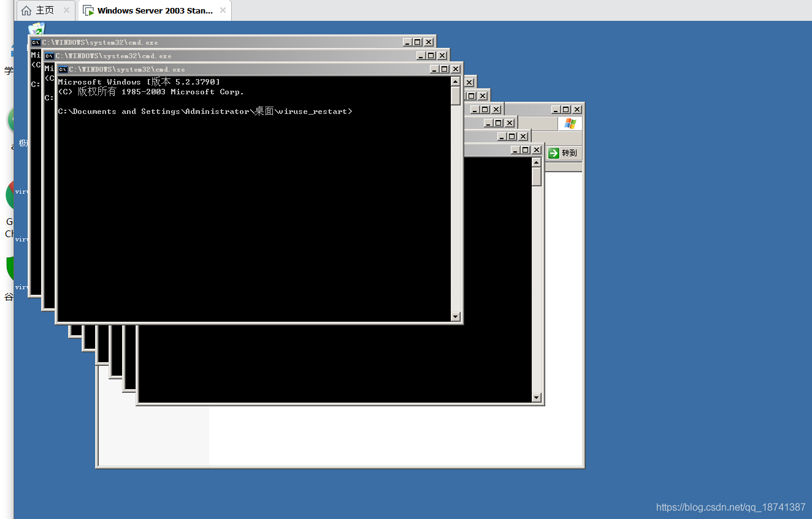Click the frontmost cmd.exe window title text
Image resolution: width=812 pixels, height=519 pixels.
[127, 69]
